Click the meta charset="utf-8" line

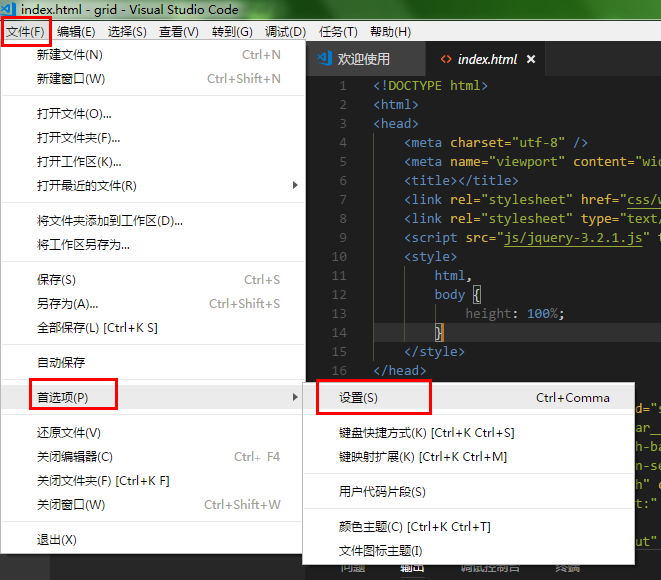496,143
